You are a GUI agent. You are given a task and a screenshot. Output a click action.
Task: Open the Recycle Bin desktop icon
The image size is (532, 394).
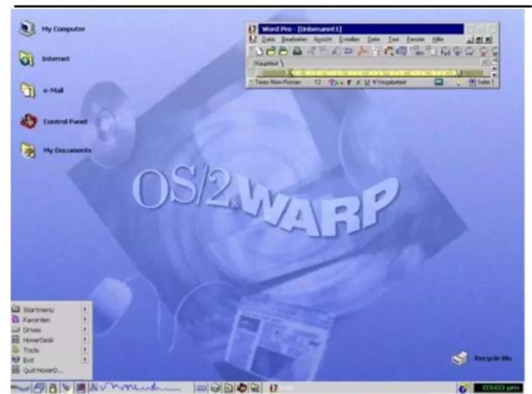460,358
